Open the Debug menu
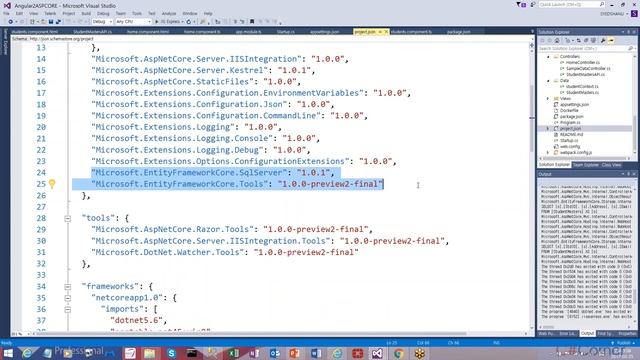Screen dimensions: 640x360 (103, 13)
